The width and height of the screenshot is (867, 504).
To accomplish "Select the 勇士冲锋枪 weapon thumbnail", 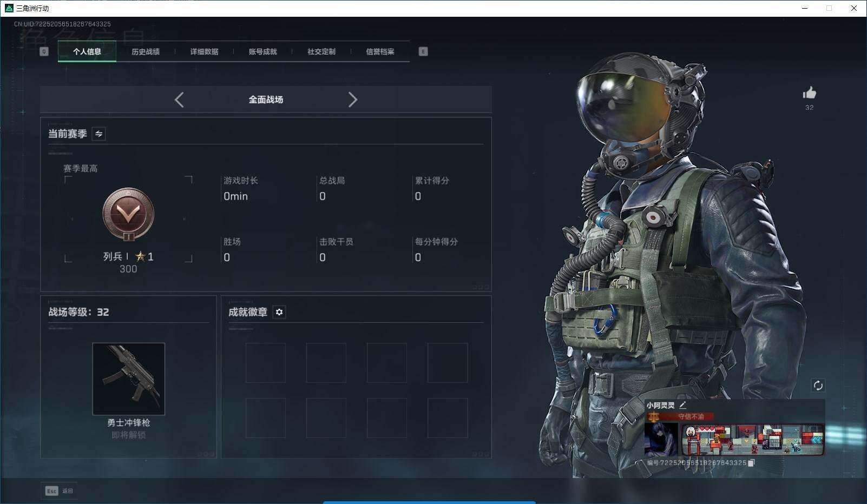I will (x=128, y=379).
